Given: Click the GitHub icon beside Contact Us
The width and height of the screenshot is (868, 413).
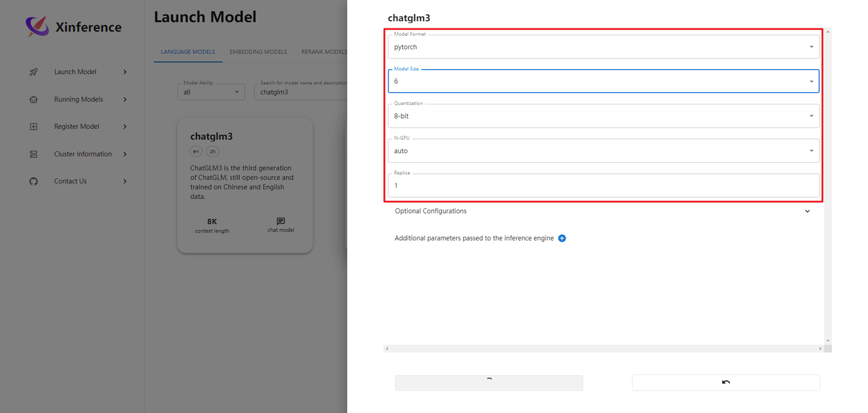Looking at the screenshot, I should (33, 181).
